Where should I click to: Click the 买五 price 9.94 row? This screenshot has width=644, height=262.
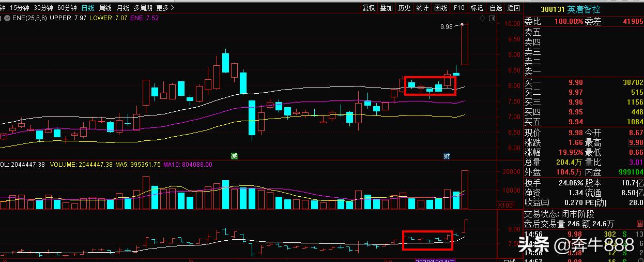click(x=584, y=122)
